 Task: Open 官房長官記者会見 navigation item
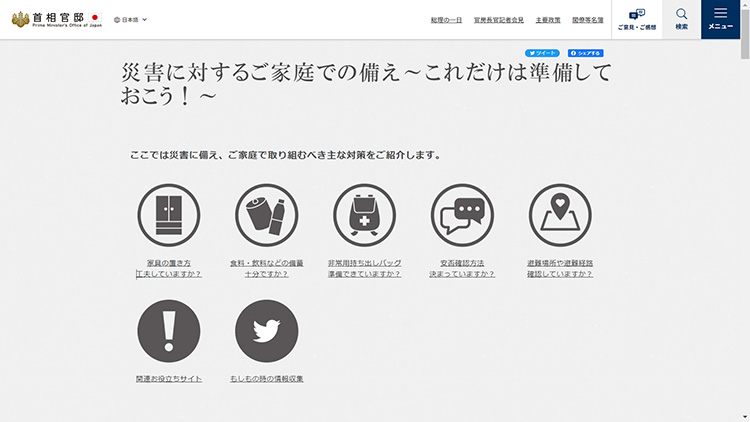point(499,19)
